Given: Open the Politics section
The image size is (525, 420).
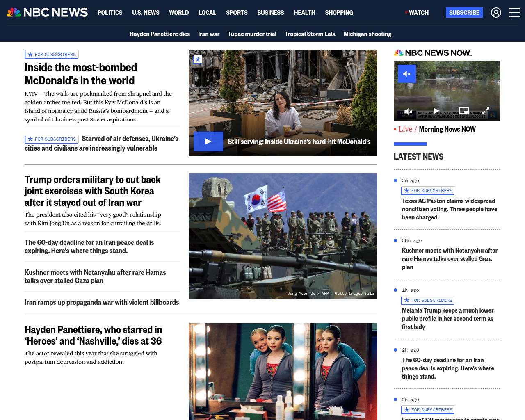Looking at the screenshot, I should tap(110, 13).
